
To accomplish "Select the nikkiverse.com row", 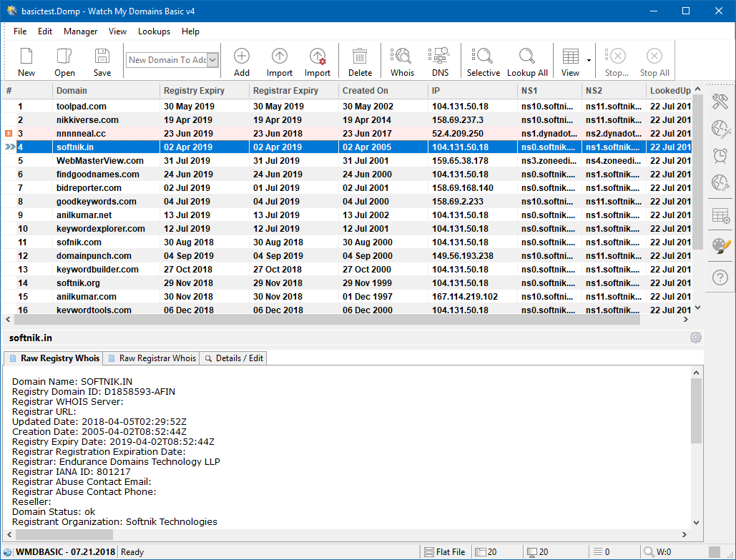I will click(x=346, y=120).
